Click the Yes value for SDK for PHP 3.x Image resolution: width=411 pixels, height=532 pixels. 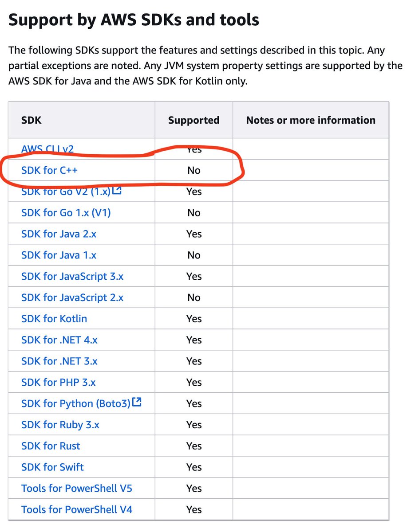click(x=194, y=383)
